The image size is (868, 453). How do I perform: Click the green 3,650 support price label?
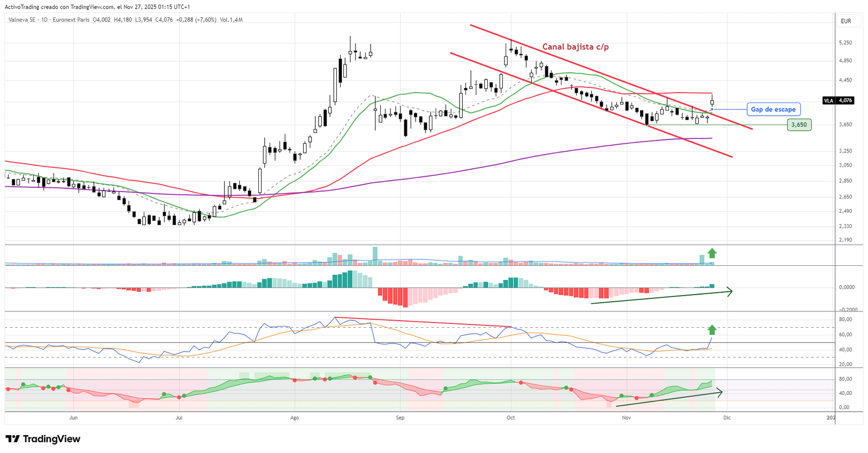tap(799, 125)
